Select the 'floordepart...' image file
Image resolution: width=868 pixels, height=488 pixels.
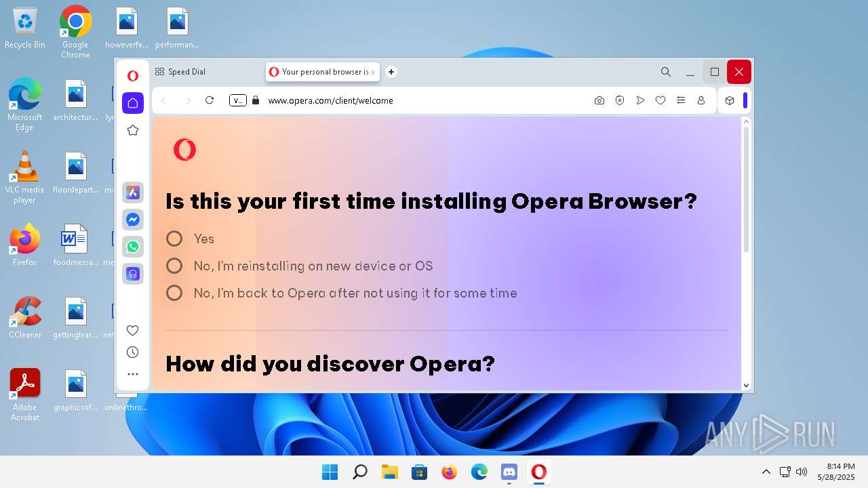pyautogui.click(x=75, y=173)
